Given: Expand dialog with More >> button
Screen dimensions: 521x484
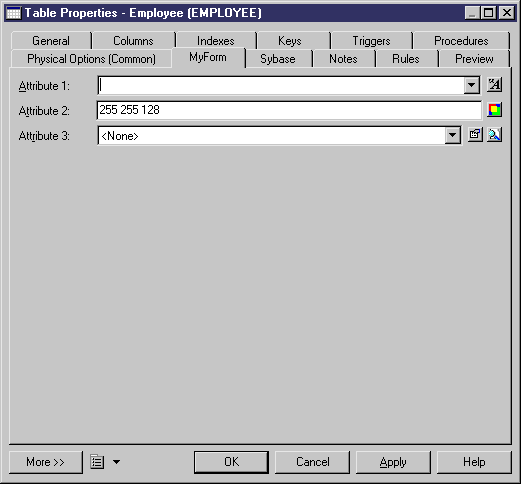Looking at the screenshot, I should pyautogui.click(x=46, y=462).
